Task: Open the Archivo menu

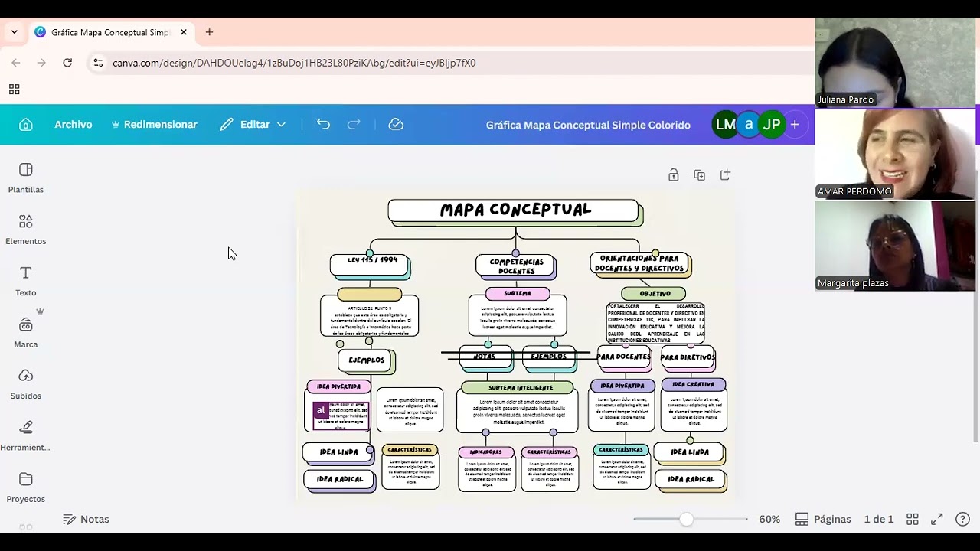Action: [x=73, y=124]
